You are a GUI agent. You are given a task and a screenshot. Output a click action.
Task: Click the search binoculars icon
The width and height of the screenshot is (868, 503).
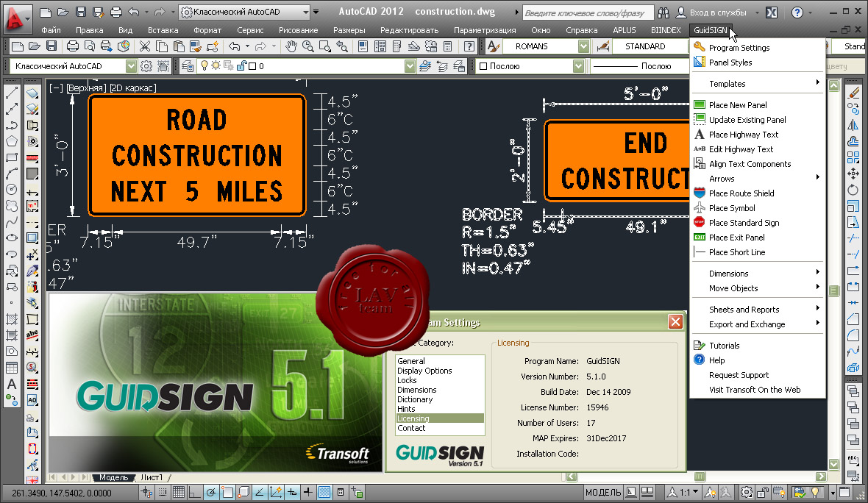tap(664, 13)
